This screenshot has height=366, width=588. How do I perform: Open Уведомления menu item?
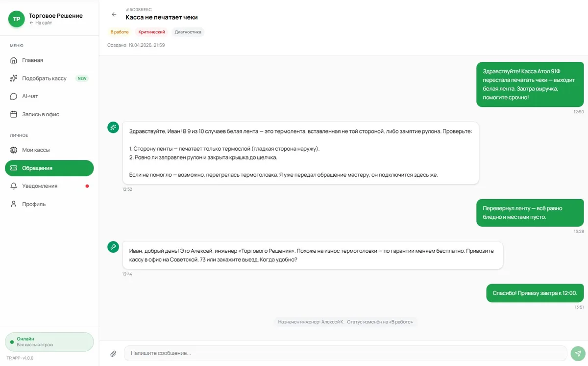(49, 186)
